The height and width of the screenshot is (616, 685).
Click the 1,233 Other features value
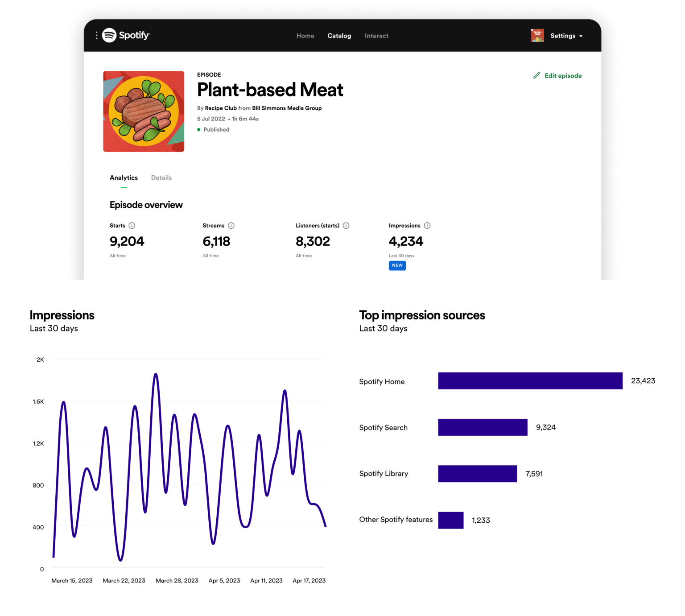(481, 520)
